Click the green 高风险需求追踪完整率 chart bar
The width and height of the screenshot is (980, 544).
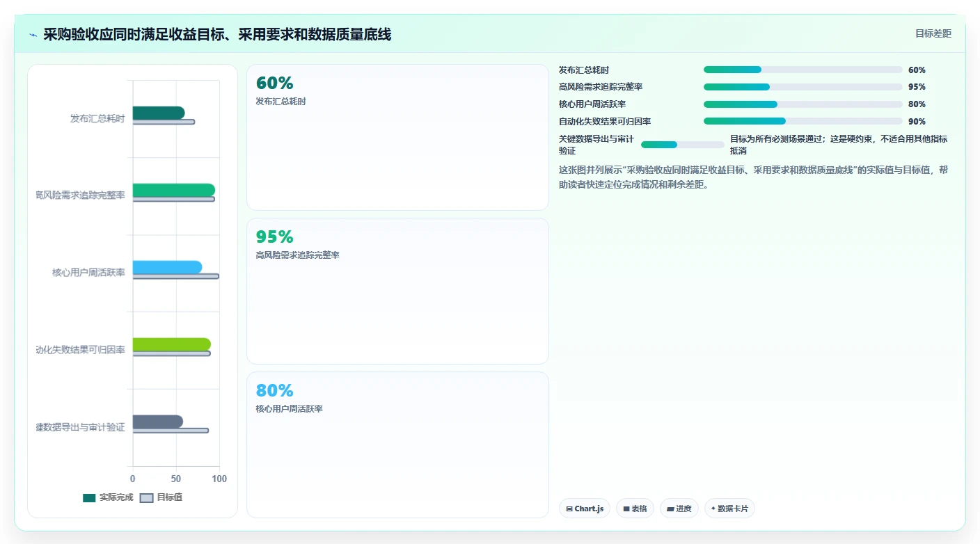(x=174, y=190)
